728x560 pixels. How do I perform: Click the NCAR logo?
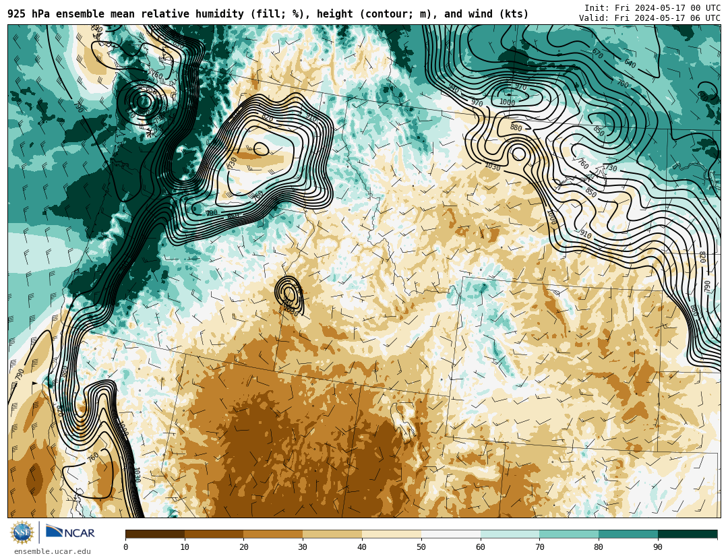point(70,532)
